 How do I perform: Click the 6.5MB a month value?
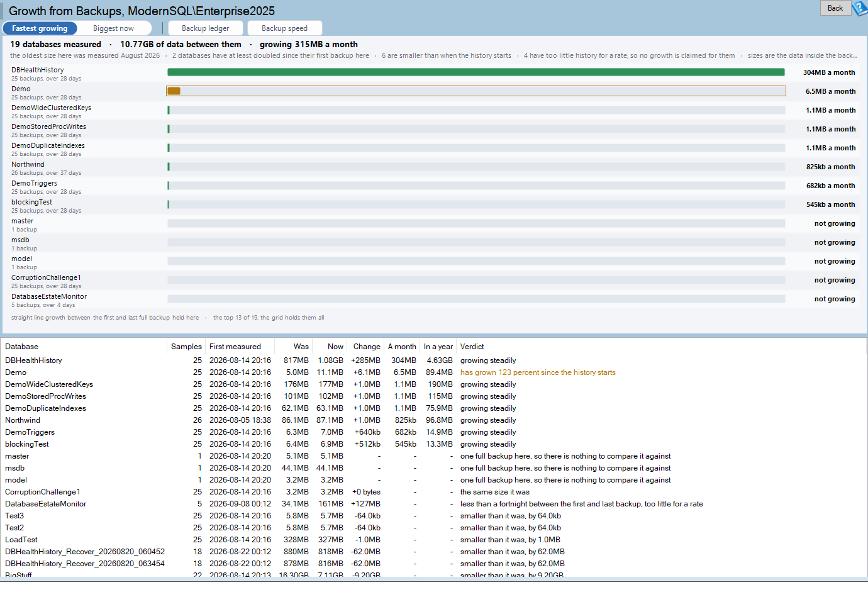pos(830,91)
